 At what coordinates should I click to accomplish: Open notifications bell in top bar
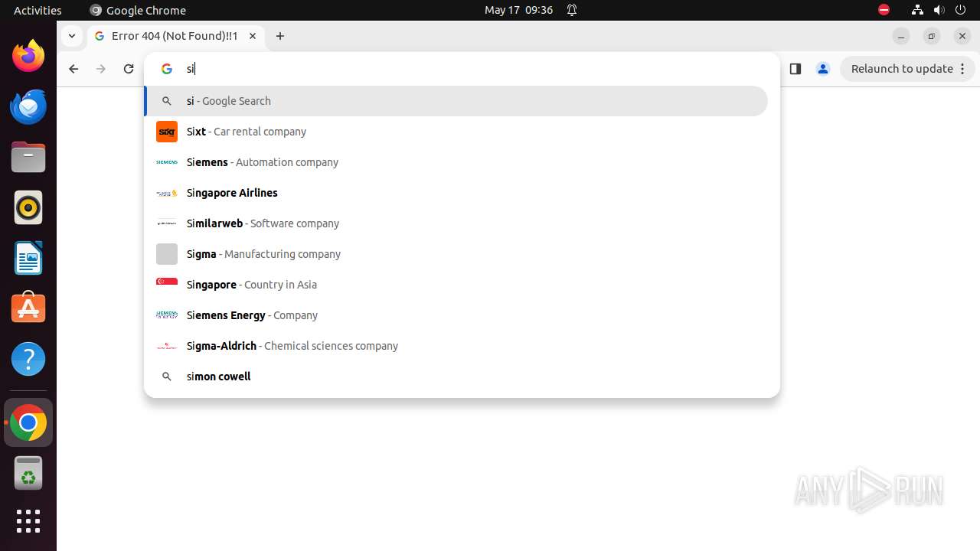point(572,10)
